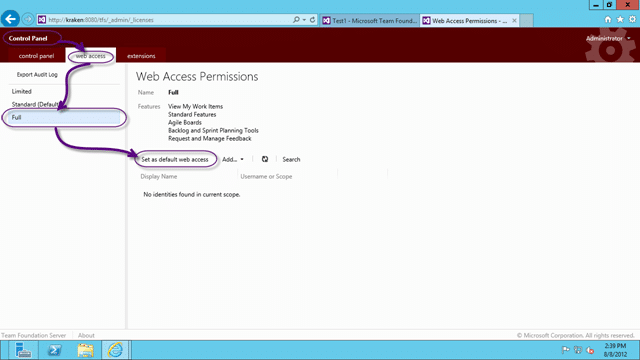Open the Favorites star icon
This screenshot has height=360, width=640.
(620, 19)
